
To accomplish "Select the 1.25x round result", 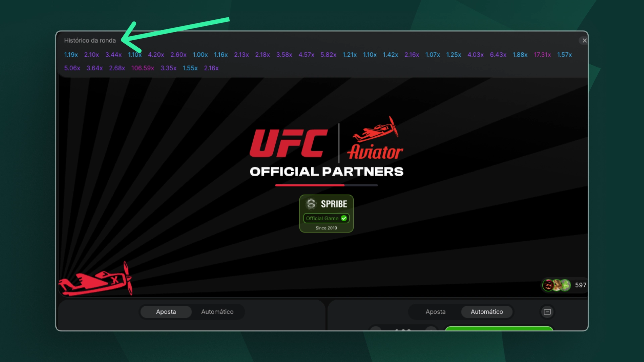I will coord(453,55).
